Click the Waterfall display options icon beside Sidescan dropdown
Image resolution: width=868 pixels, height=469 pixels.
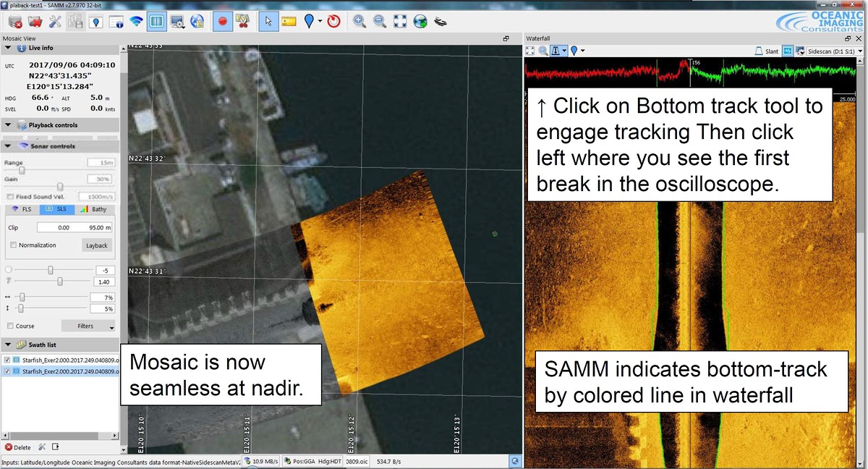pos(800,51)
